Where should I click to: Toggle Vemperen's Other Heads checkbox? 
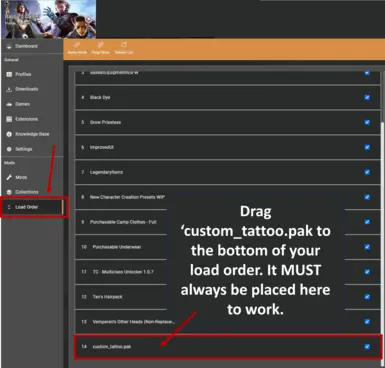click(367, 322)
